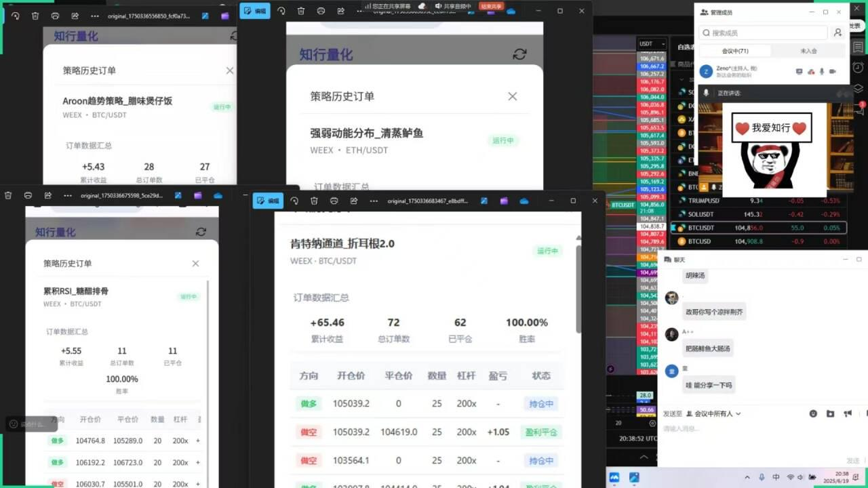The width and height of the screenshot is (868, 488).
Task: Delete image in the Aroon趋势策略 photo window
Action: (35, 15)
